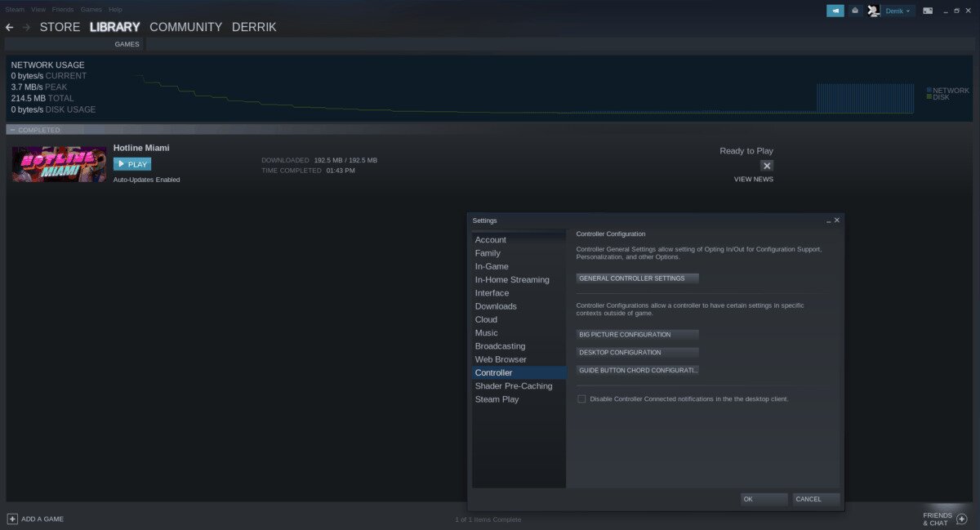Click the forward navigation arrow
This screenshot has width=980, height=530.
coord(26,27)
